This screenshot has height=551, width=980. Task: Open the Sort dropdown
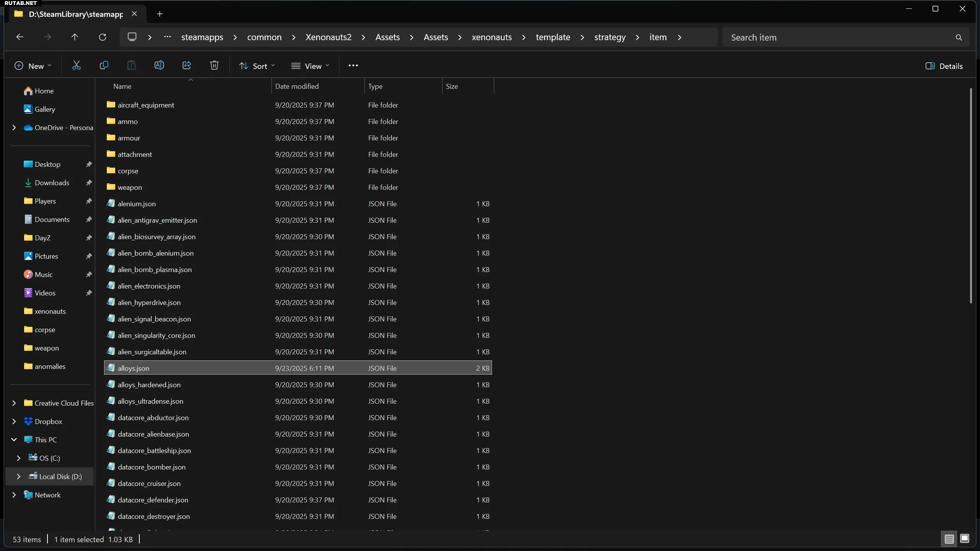pyautogui.click(x=257, y=66)
